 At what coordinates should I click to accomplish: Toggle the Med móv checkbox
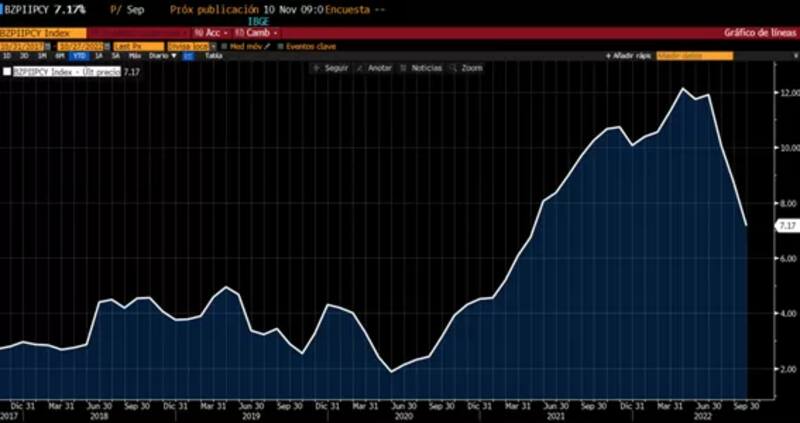[x=225, y=46]
